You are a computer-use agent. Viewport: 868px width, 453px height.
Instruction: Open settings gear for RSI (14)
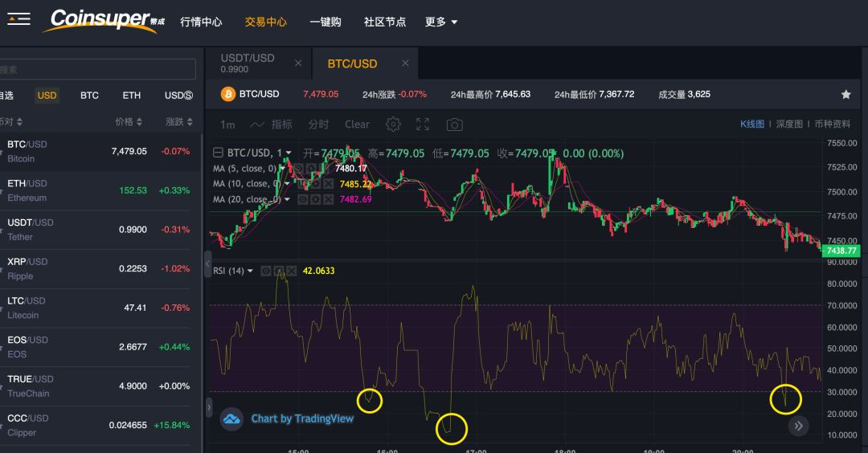click(278, 271)
